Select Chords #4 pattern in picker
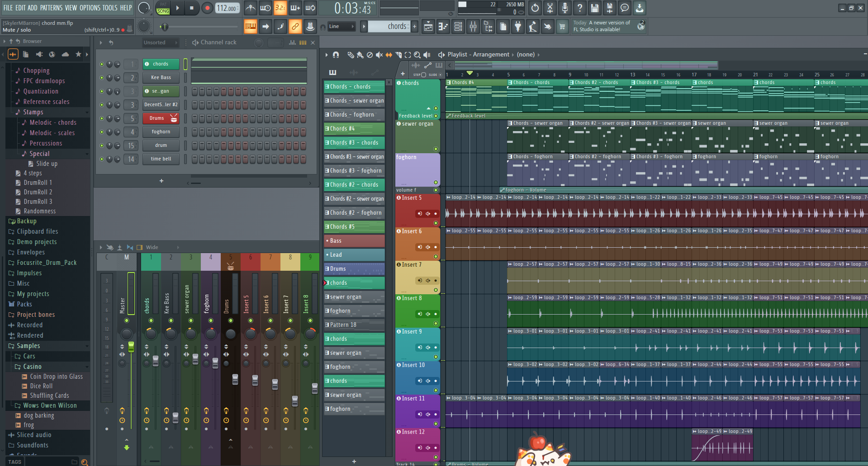Screen dimensions: 868x466 pyautogui.click(x=354, y=129)
